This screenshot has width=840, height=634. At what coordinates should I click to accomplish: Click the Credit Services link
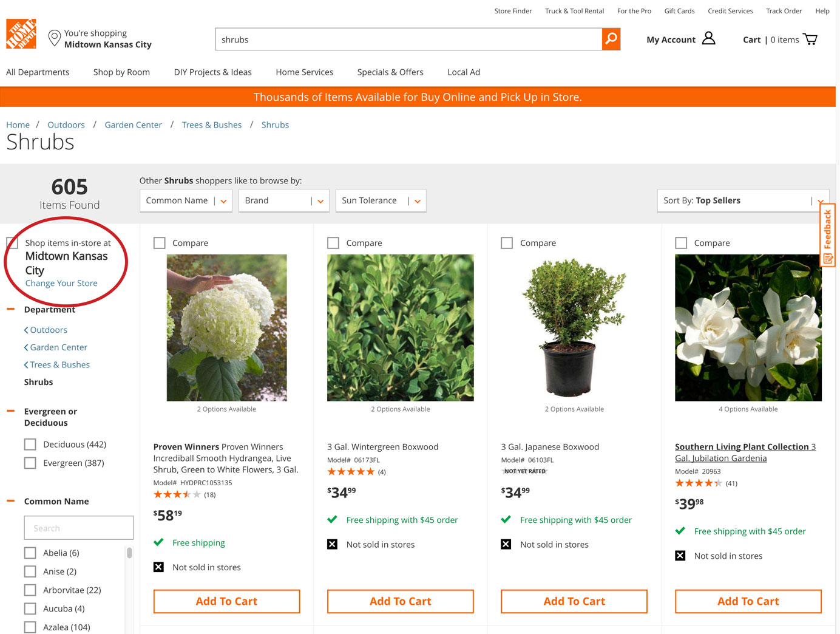[730, 11]
